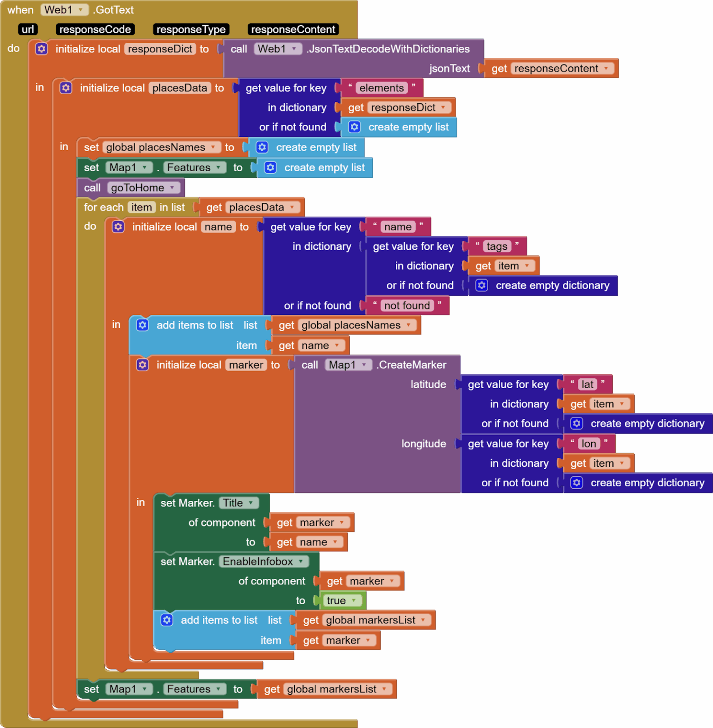Select the "not found" text string field
The height and width of the screenshot is (728, 713).
[x=407, y=305]
